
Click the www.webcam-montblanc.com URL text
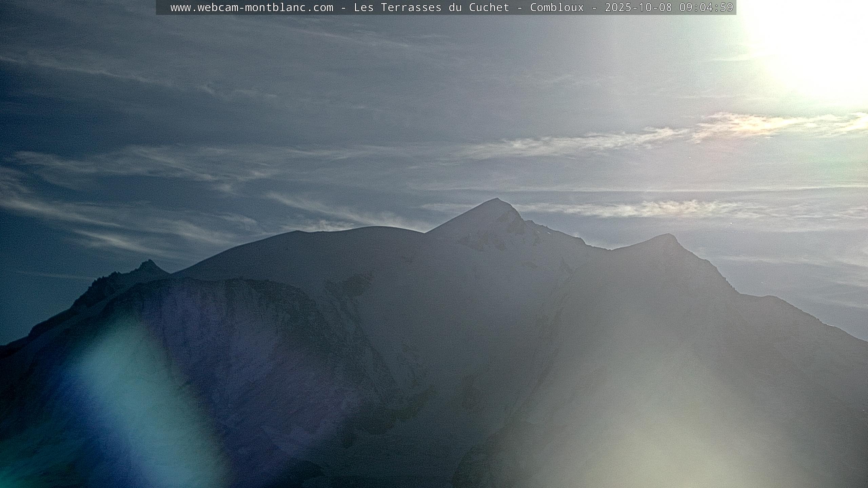[252, 7]
